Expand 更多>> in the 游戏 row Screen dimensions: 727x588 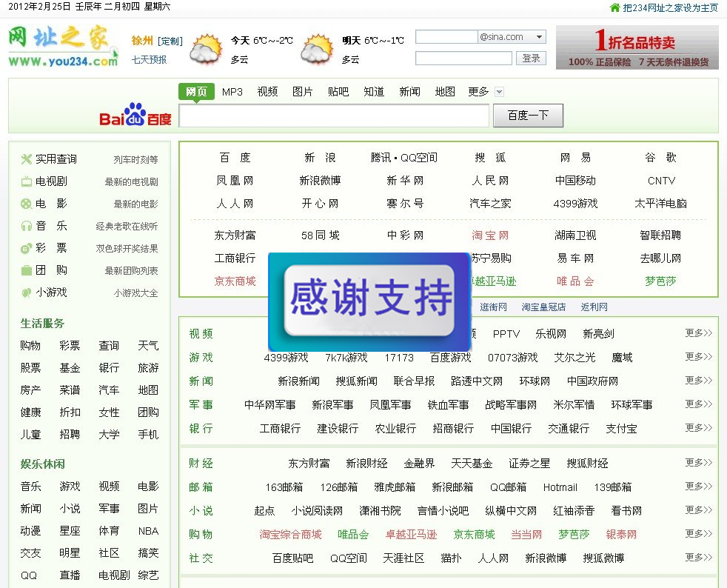[699, 357]
